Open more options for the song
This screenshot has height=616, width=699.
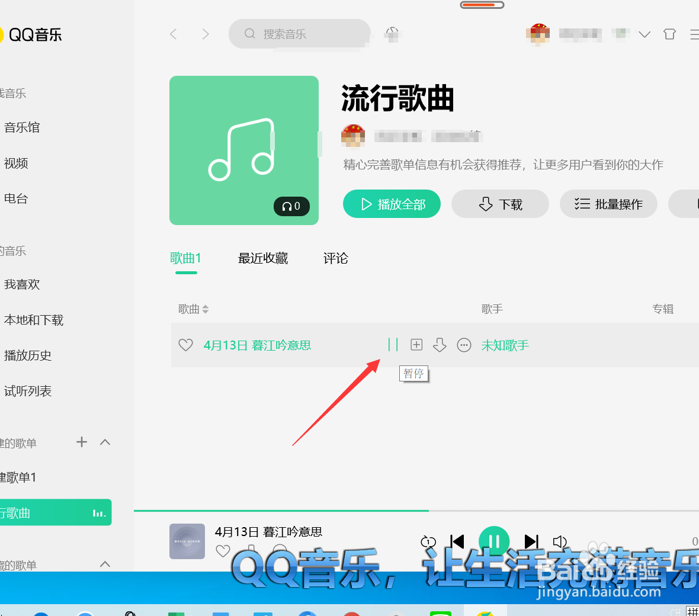pyautogui.click(x=464, y=344)
